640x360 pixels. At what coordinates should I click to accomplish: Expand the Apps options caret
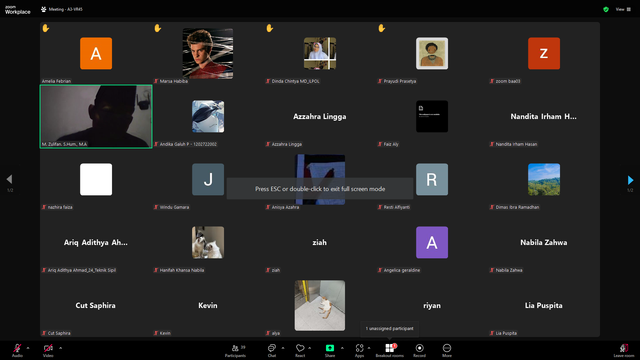pos(369,348)
